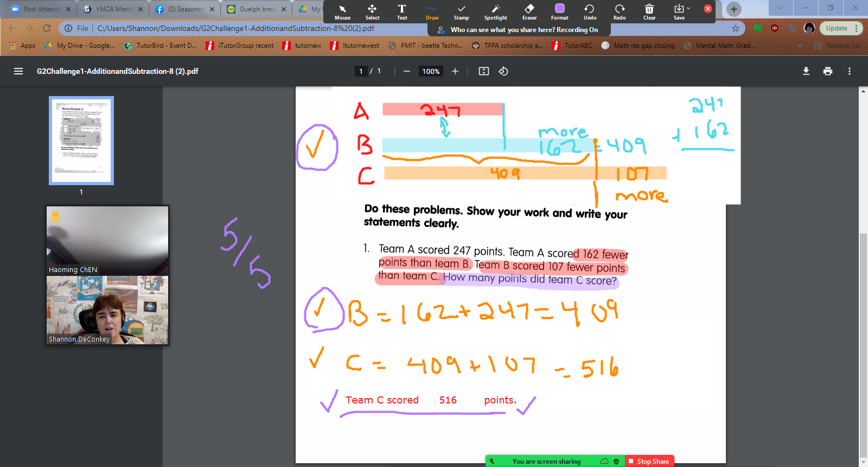
Task: Select the Mouse tool in annotation toolbar
Action: tap(342, 12)
